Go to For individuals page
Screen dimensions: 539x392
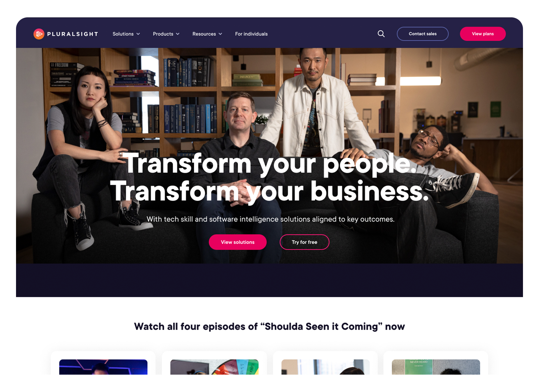[251, 34]
